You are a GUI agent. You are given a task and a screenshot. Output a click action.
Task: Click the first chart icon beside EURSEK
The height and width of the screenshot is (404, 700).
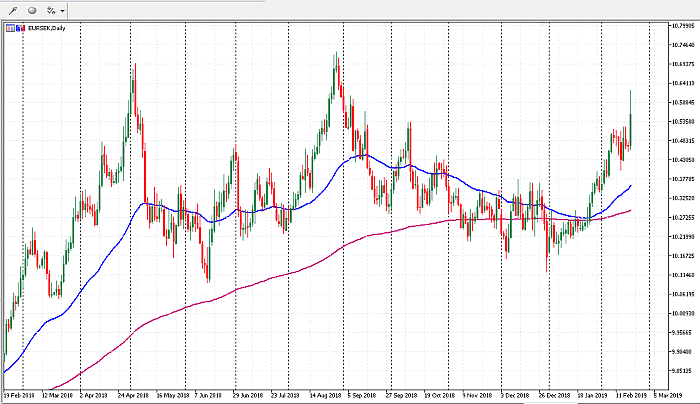coord(9,28)
